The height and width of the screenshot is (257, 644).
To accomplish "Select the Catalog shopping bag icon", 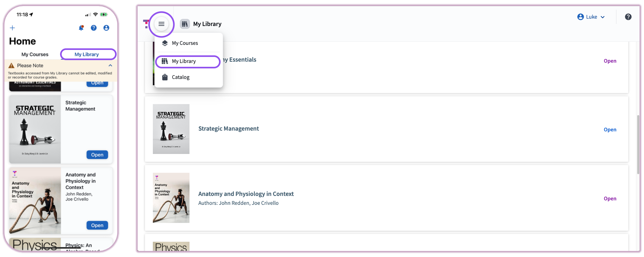I will (x=165, y=77).
